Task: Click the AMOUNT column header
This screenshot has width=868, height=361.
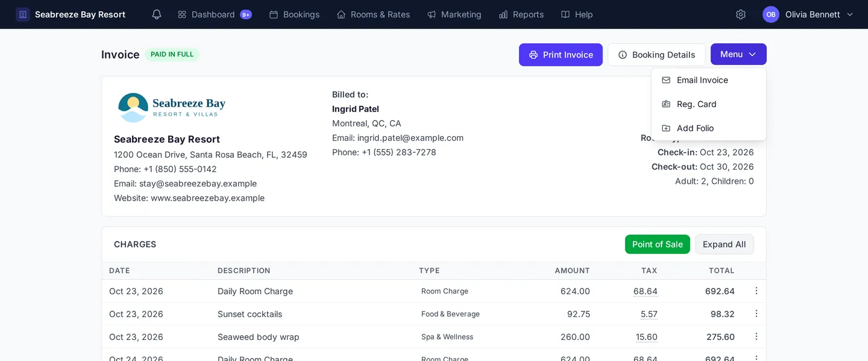Action: click(x=572, y=271)
